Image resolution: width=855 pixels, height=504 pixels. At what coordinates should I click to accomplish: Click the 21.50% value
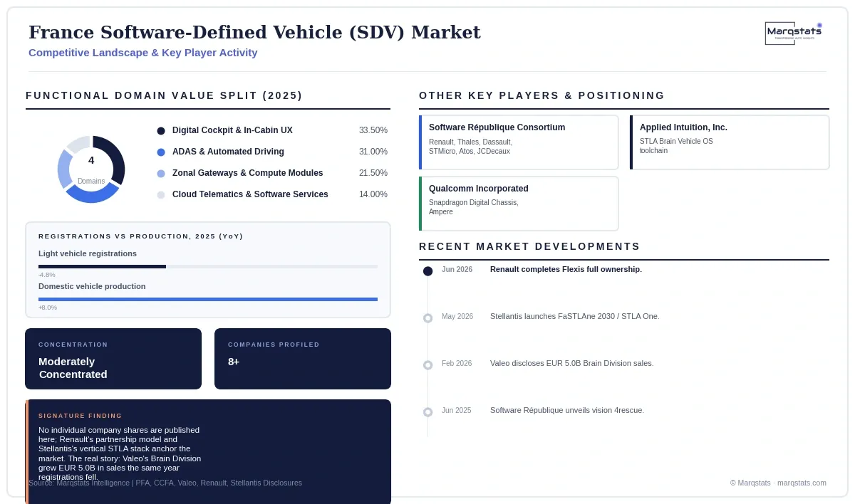[373, 174]
